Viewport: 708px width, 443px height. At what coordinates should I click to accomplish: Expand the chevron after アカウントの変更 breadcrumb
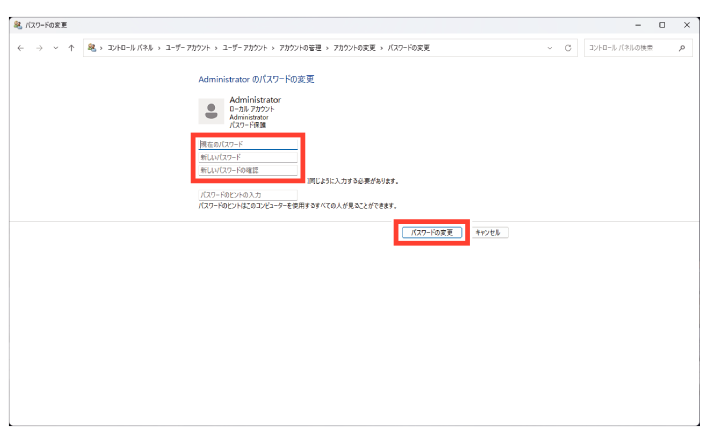(x=382, y=48)
